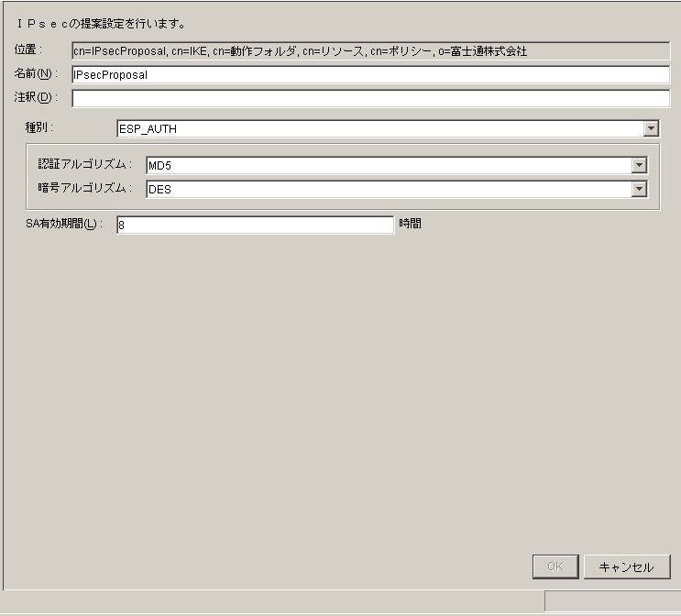Click the grayed-out OK button
This screenshot has height=616, width=681.
coord(555,566)
